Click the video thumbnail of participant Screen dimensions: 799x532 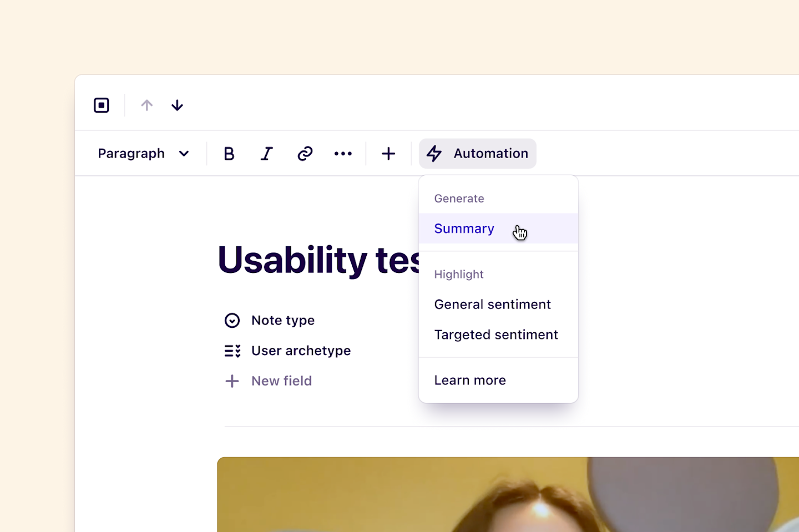point(508,494)
